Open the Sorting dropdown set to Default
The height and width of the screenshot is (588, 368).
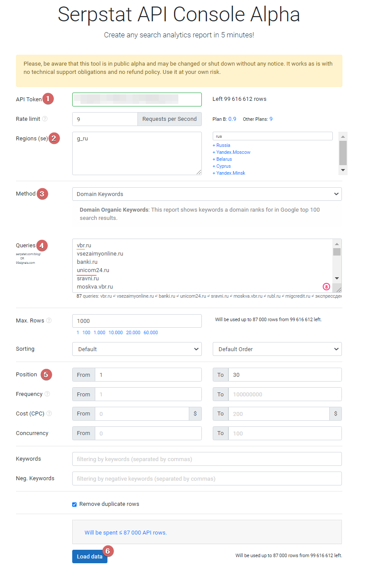137,349
